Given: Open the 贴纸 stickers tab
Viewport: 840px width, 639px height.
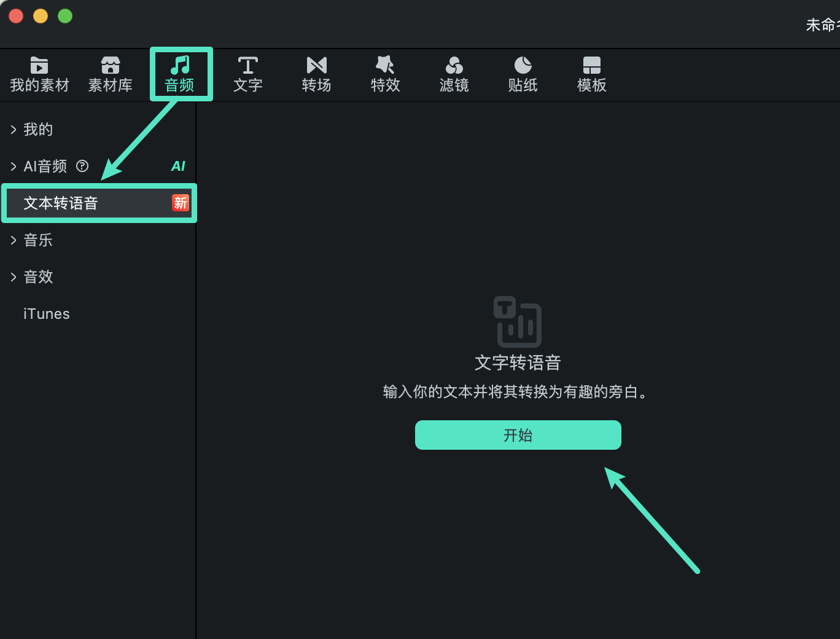Looking at the screenshot, I should 523,74.
